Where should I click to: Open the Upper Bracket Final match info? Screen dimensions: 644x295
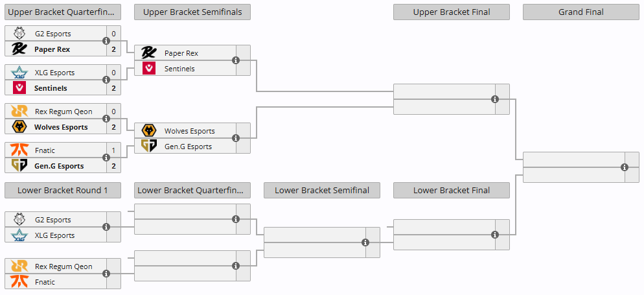click(x=495, y=99)
